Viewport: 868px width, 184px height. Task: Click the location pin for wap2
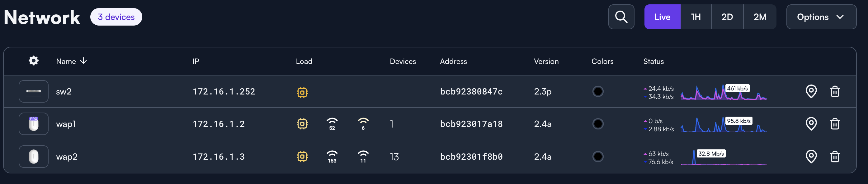pyautogui.click(x=811, y=156)
